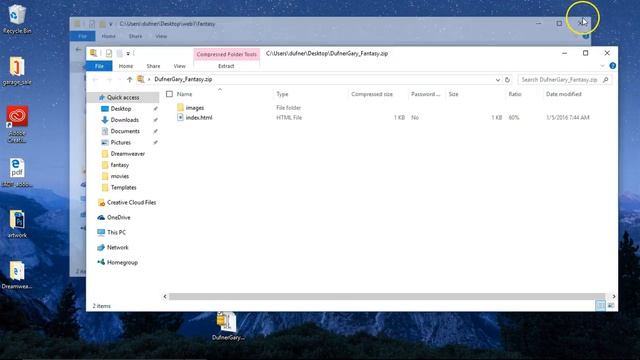Viewport: 640px width, 360px height.
Task: Sort by the Size column header
Action: (453, 94)
